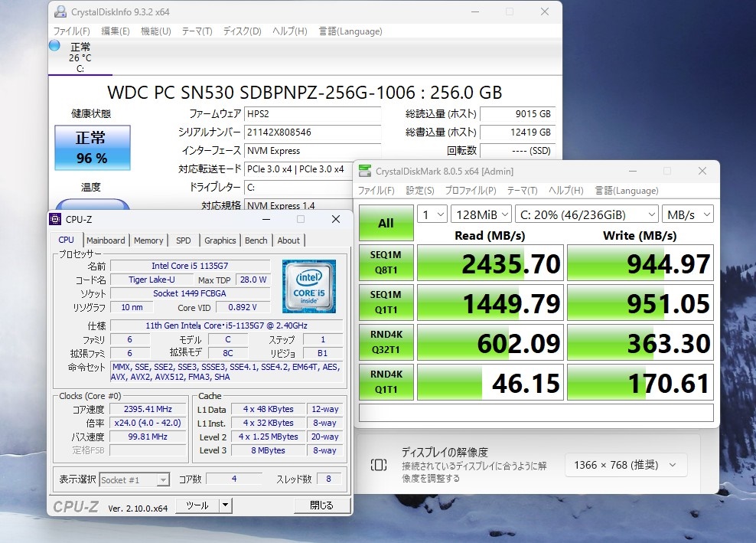Viewport: 756px width, 543px height.
Task: Expand the ツール dropdown arrow in CPU-Z
Action: (x=225, y=505)
